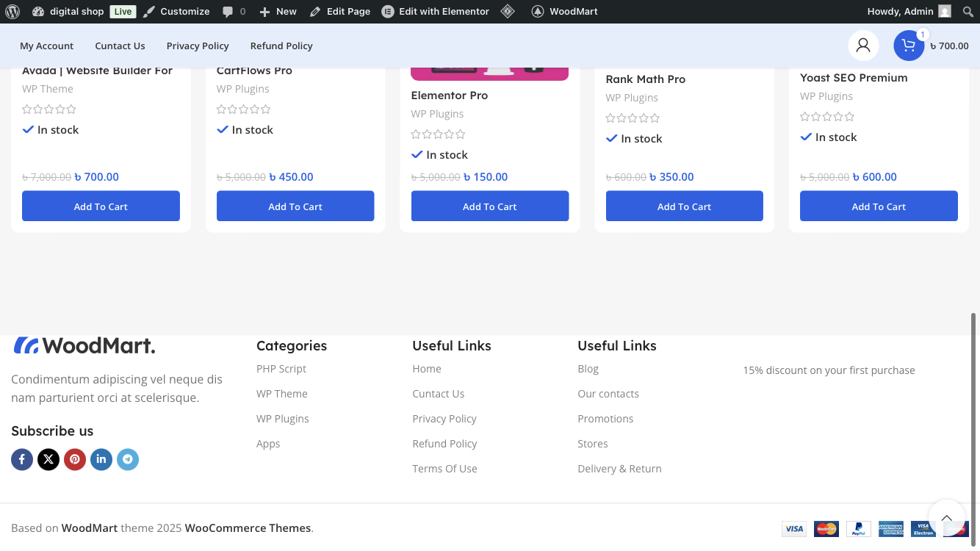980x551 pixels.
Task: Open Cuntact Us in top navigation
Action: 120,46
